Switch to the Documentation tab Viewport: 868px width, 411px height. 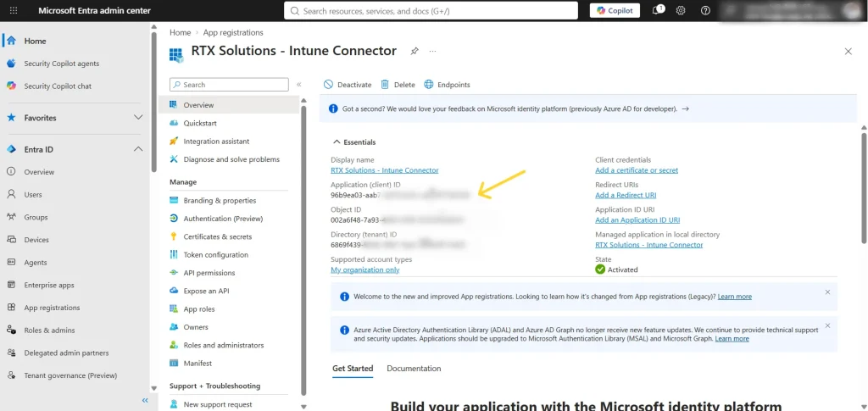414,369
